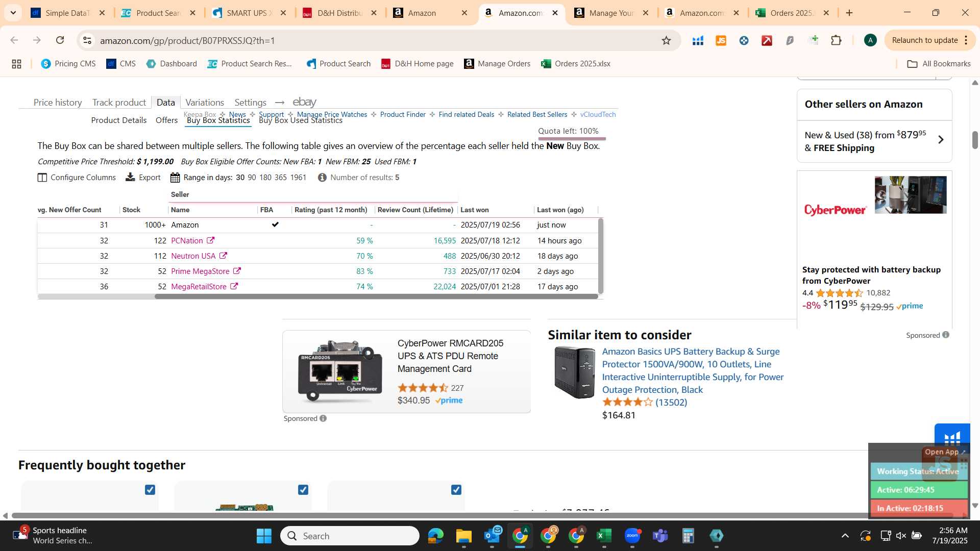The image size is (980, 551).
Task: Click the Export download icon
Action: pyautogui.click(x=130, y=177)
